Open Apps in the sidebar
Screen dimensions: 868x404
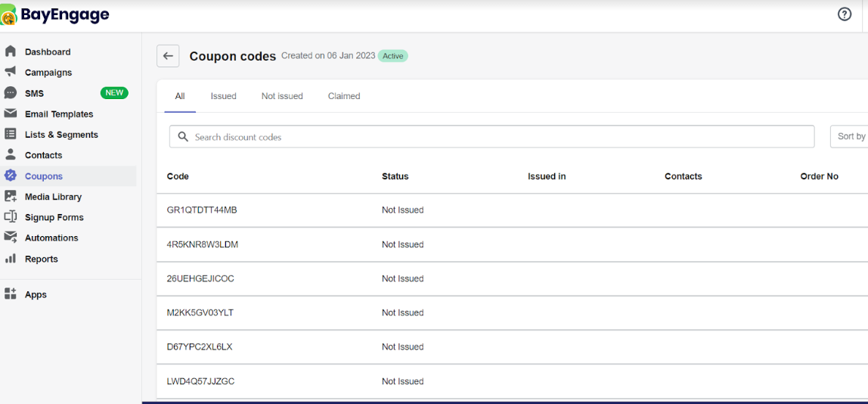[36, 295]
